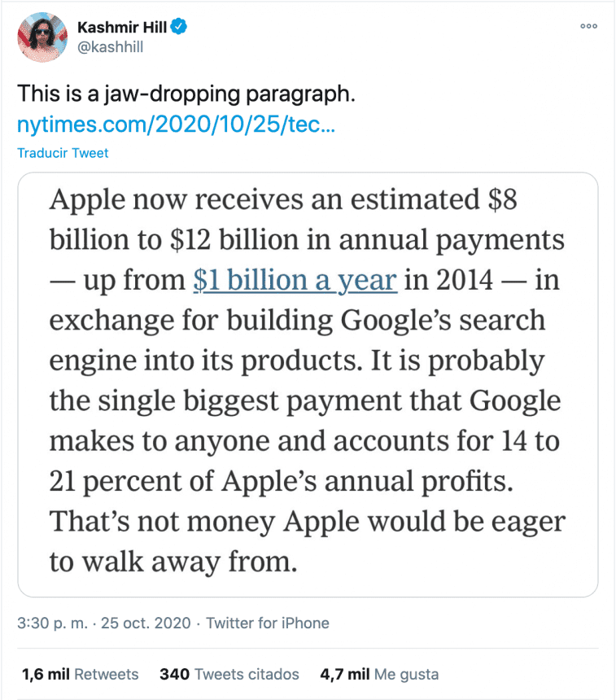This screenshot has width=616, height=700.
Task: Open the Twitter for iPhone source link
Action: pyautogui.click(x=268, y=623)
